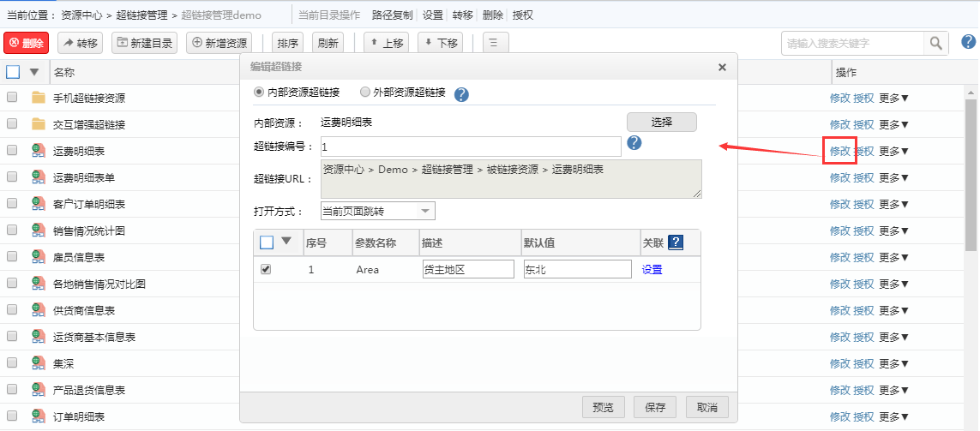Uncheck the Area parameter row checkbox
980x431 pixels.
[x=266, y=269]
